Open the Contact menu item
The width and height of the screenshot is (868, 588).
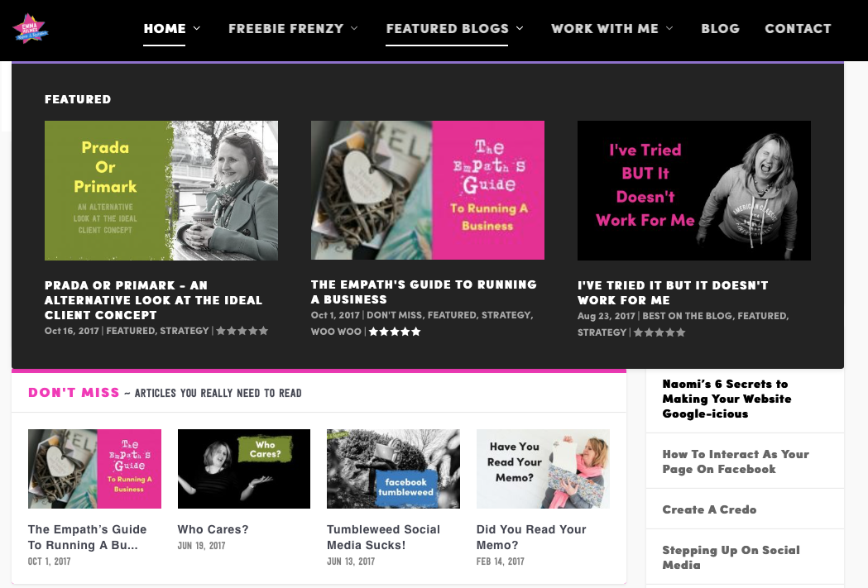[x=798, y=29]
